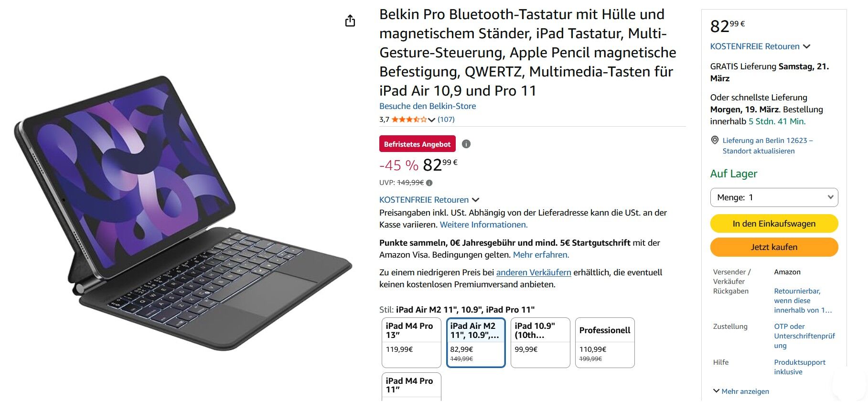Click the Jetzt kaufen button
Viewport: 868px width, 402px height.
(x=774, y=247)
